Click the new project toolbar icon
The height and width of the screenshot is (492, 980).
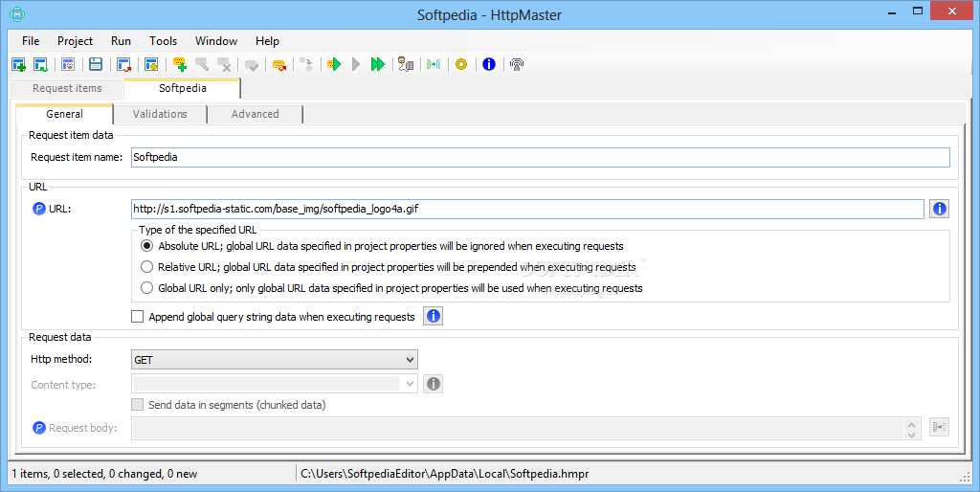tap(19, 64)
